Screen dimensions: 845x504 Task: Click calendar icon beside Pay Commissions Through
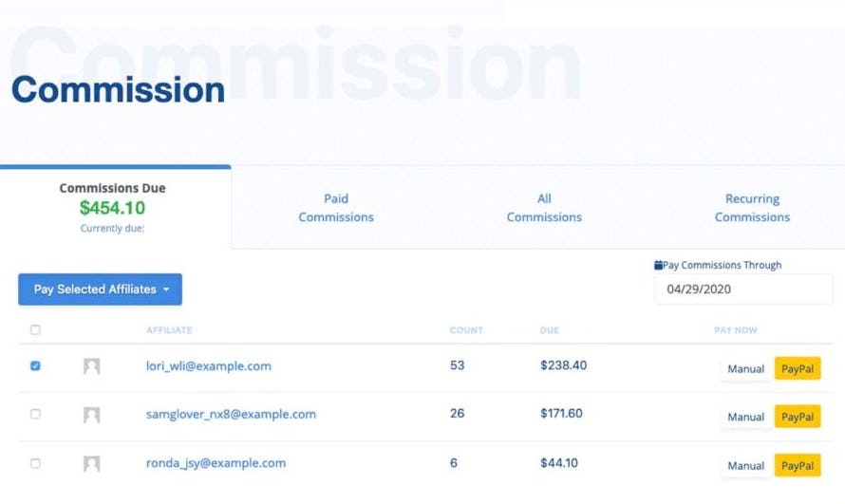click(x=658, y=266)
